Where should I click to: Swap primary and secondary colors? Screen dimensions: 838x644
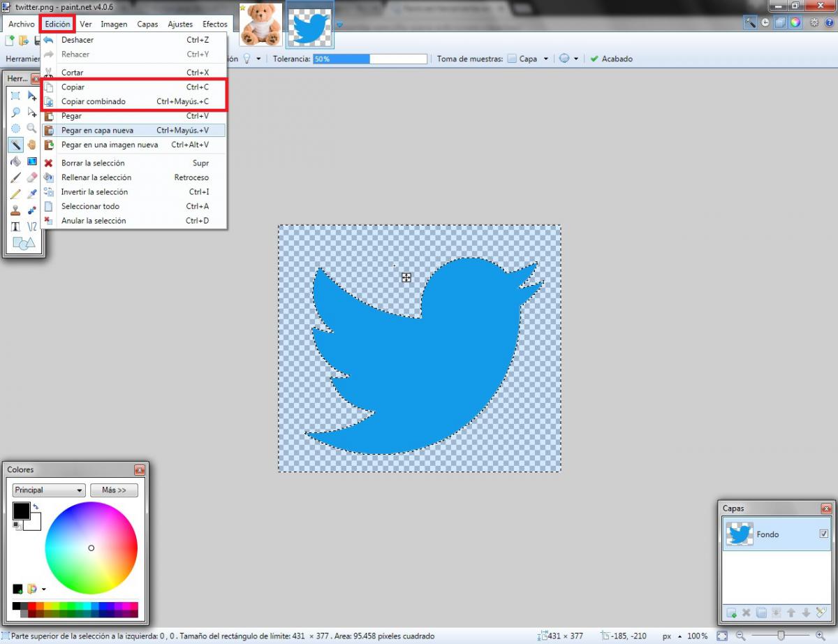click(x=36, y=506)
